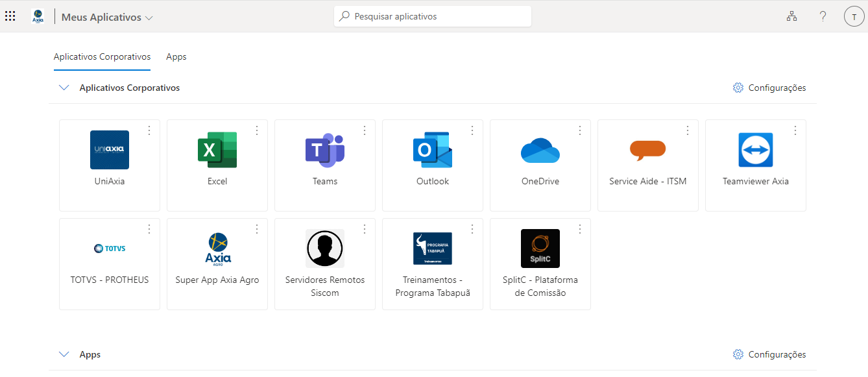Image resolution: width=868 pixels, height=377 pixels.
Task: Click the Excel label text
Action: click(x=217, y=182)
